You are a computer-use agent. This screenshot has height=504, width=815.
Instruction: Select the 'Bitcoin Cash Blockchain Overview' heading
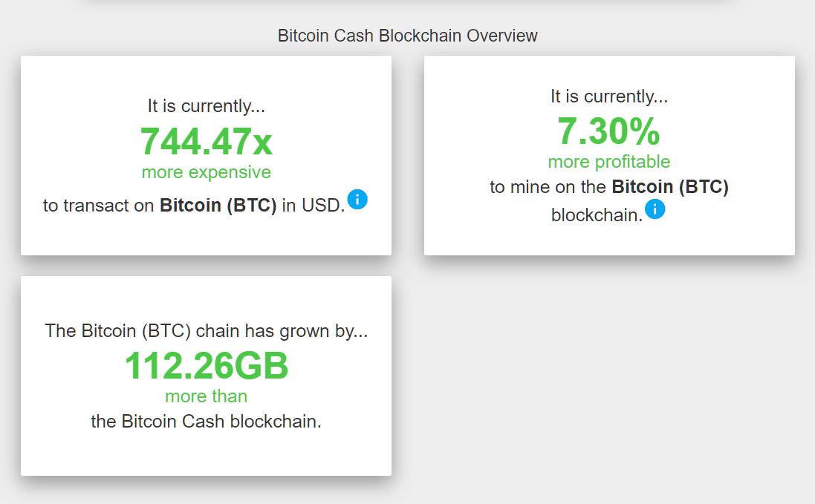tap(407, 36)
